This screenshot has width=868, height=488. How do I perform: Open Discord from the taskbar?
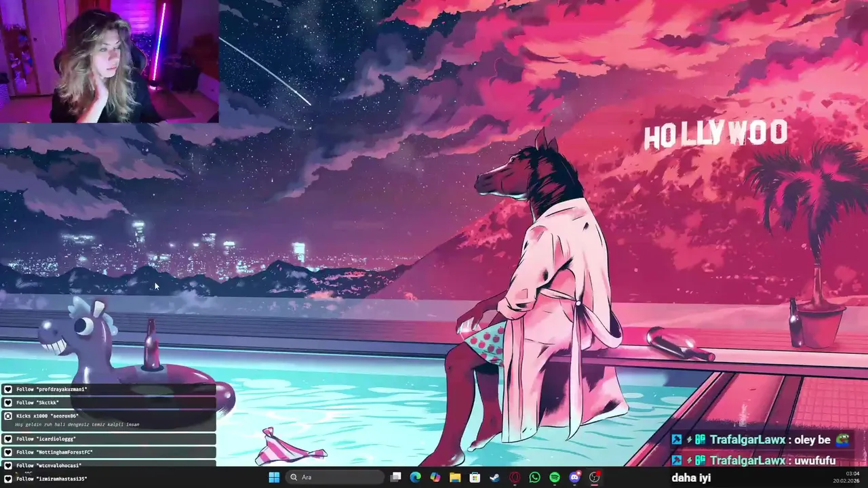click(x=574, y=477)
